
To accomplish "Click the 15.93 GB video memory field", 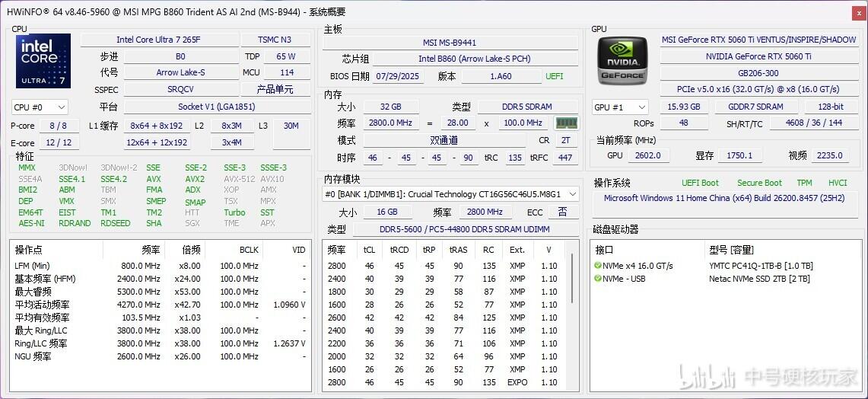I will tap(684, 107).
